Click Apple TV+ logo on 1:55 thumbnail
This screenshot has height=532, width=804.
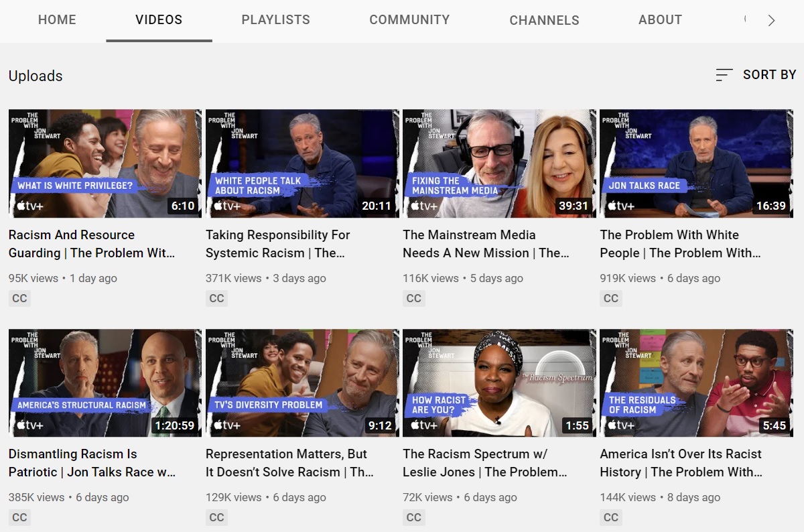click(423, 425)
